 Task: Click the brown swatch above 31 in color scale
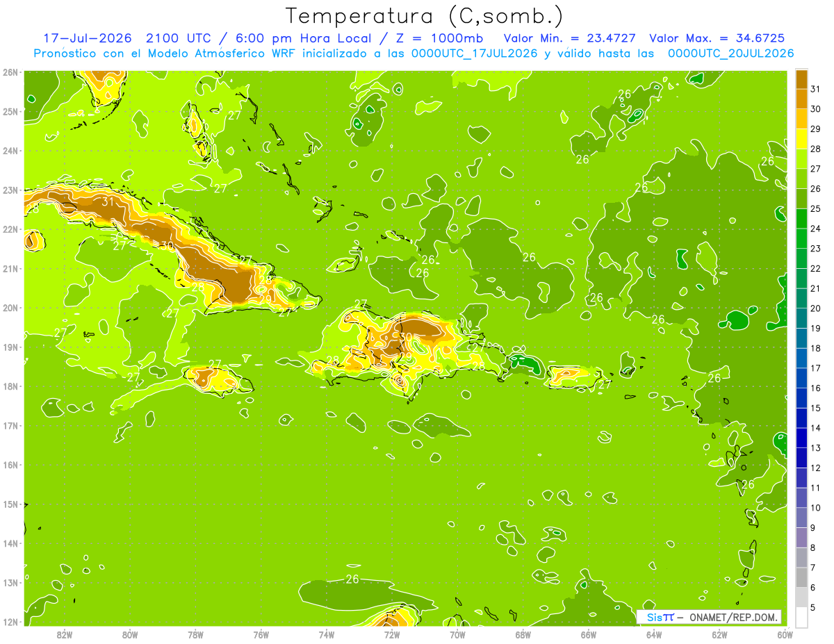click(801, 79)
